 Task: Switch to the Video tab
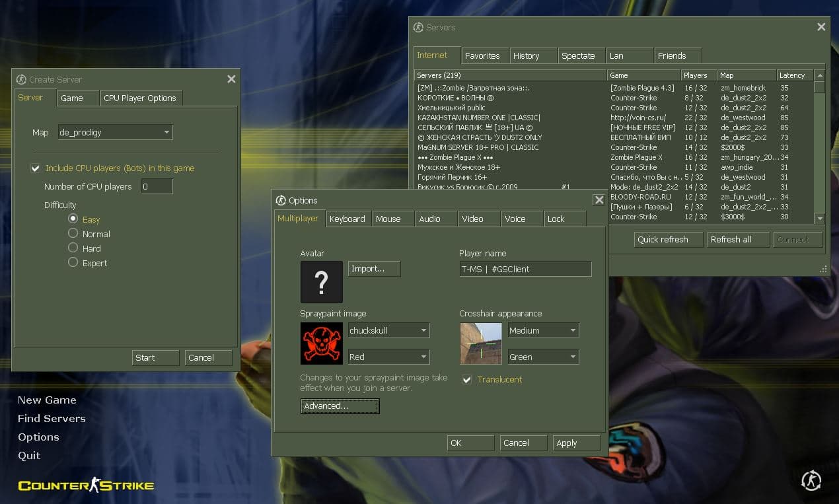click(x=479, y=219)
